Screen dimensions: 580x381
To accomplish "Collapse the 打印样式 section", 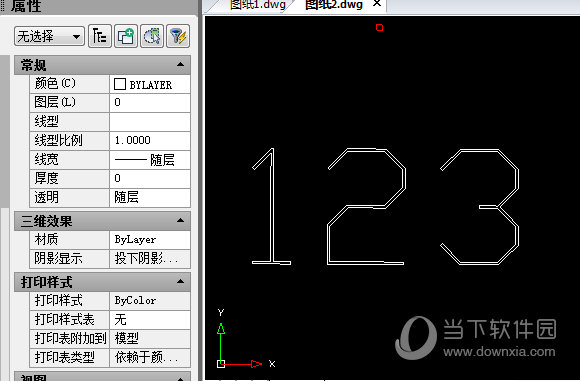I will click(x=180, y=281).
